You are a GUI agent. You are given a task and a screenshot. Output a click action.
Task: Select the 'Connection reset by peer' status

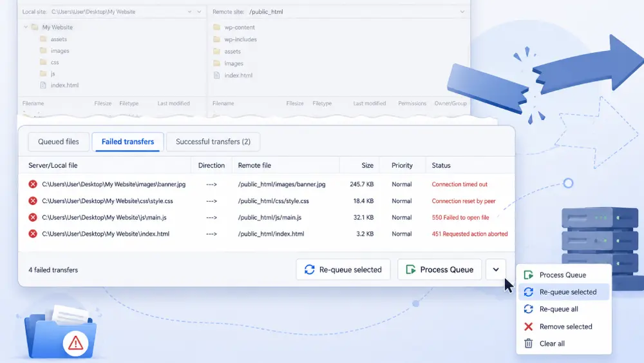(x=463, y=201)
